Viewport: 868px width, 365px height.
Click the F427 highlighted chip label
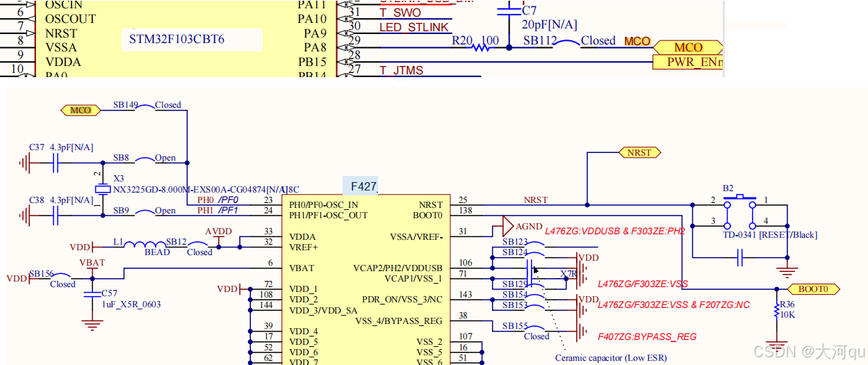pos(360,186)
